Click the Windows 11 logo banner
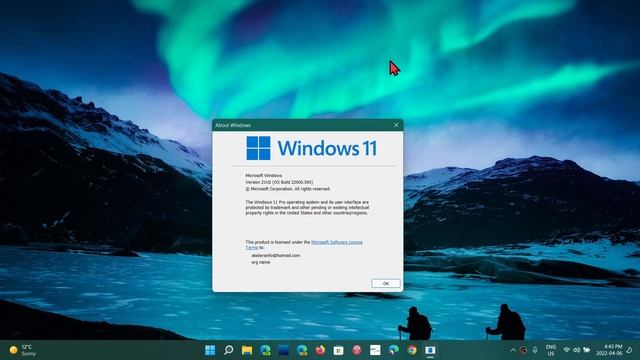This screenshot has height=360, width=640. (x=311, y=148)
